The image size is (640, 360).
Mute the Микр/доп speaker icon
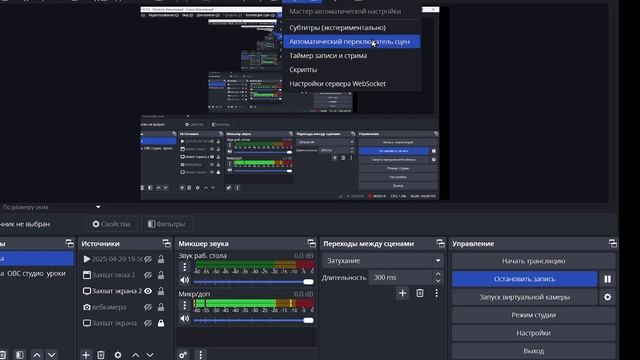(x=184, y=318)
